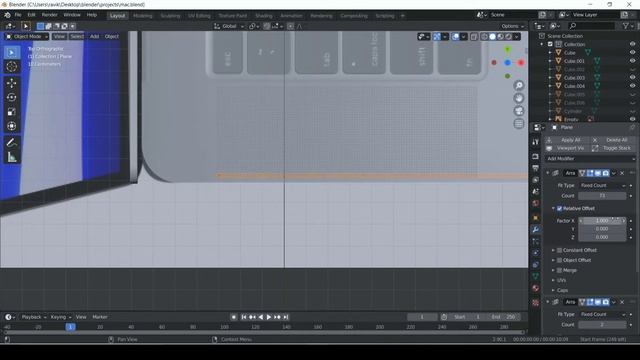Screen dimensions: 640x360
Task: Open the Playback dropdown in timeline
Action: [34, 317]
